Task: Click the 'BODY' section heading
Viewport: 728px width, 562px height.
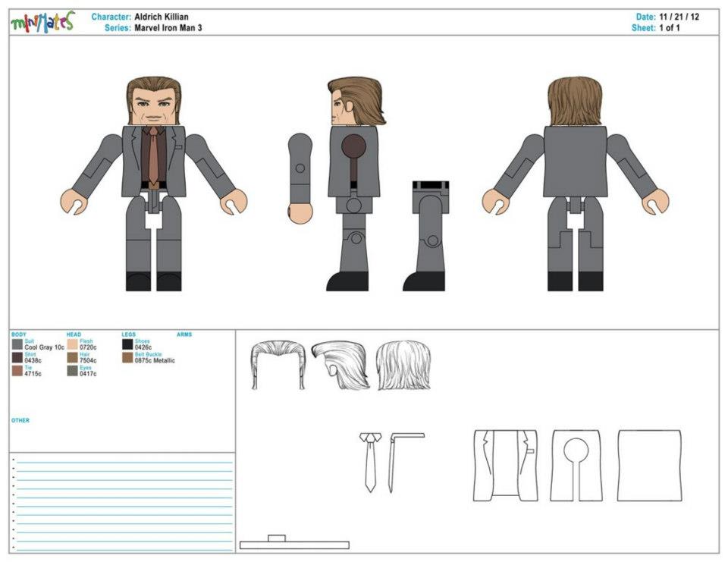Action: 19,334
